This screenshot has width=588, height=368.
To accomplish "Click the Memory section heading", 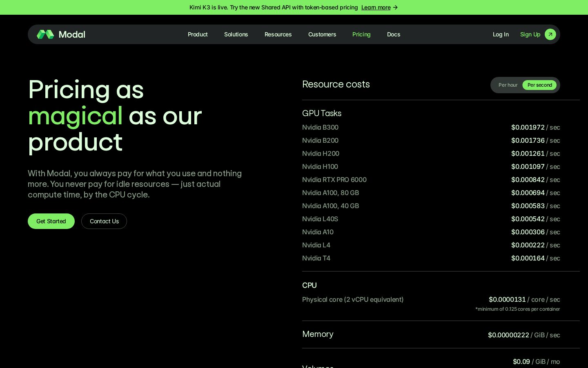I will pyautogui.click(x=318, y=334).
